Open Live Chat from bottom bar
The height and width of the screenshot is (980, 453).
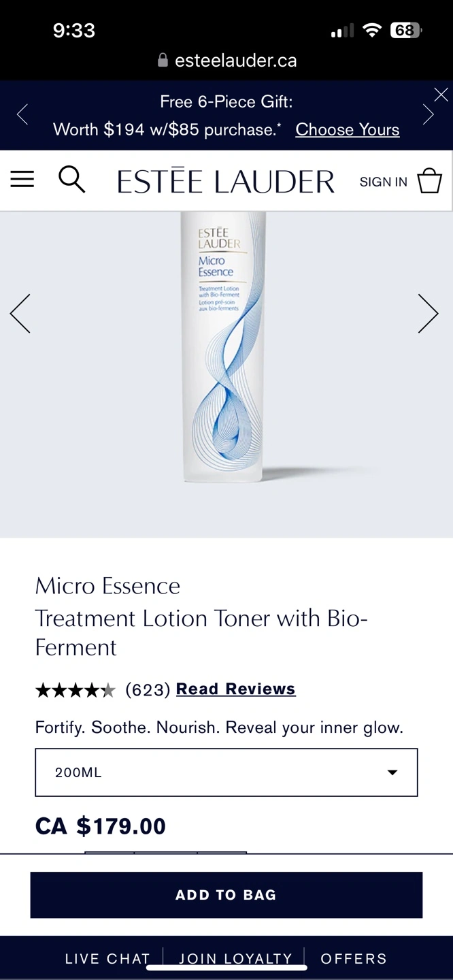[x=107, y=958]
